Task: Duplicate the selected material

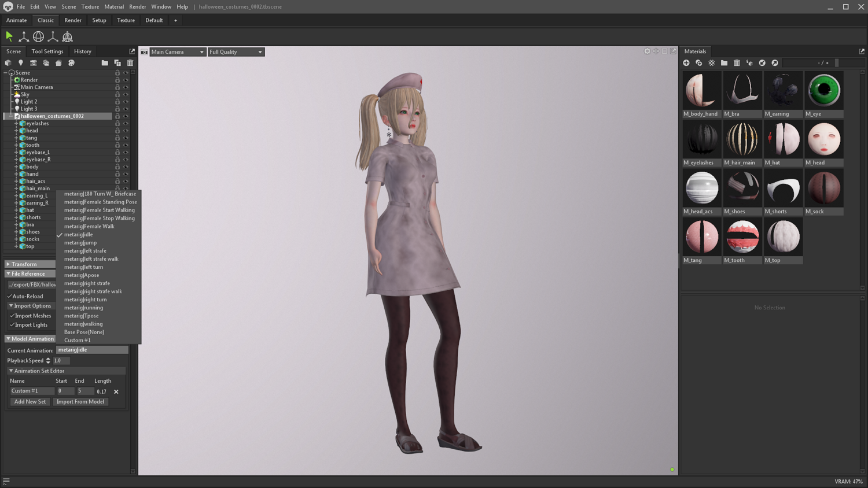Action: [x=699, y=63]
